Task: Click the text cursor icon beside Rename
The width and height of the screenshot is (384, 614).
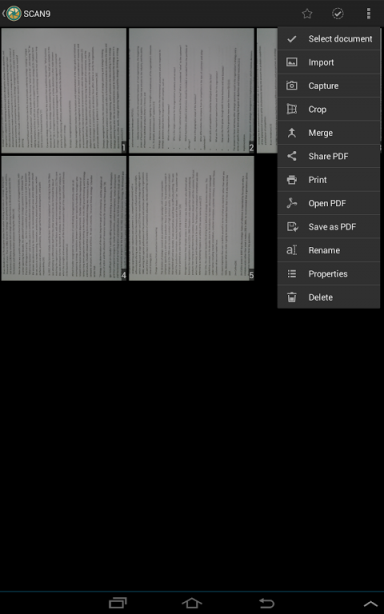Action: coord(292,250)
